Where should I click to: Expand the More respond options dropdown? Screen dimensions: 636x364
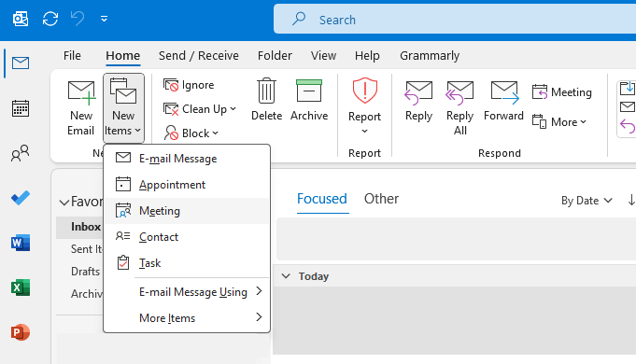(x=559, y=121)
